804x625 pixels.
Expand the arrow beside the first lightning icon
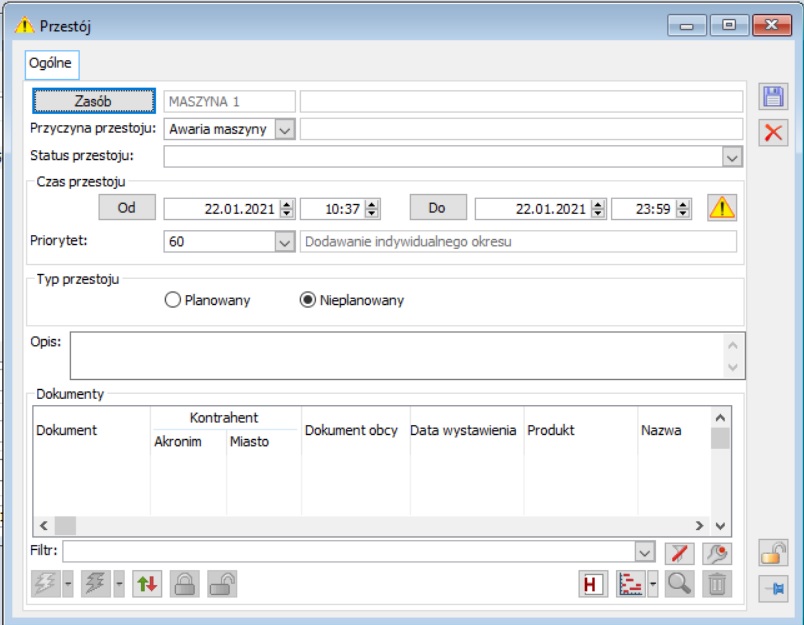68,584
